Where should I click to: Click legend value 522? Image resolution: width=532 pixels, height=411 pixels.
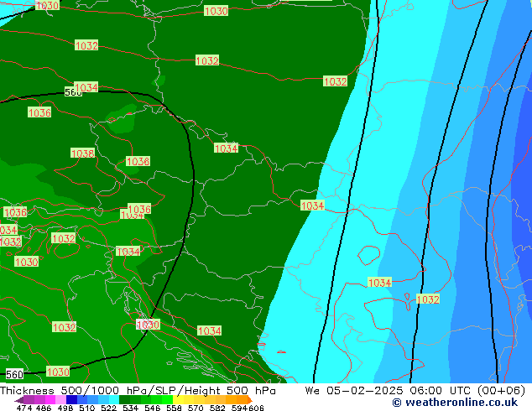pos(108,408)
